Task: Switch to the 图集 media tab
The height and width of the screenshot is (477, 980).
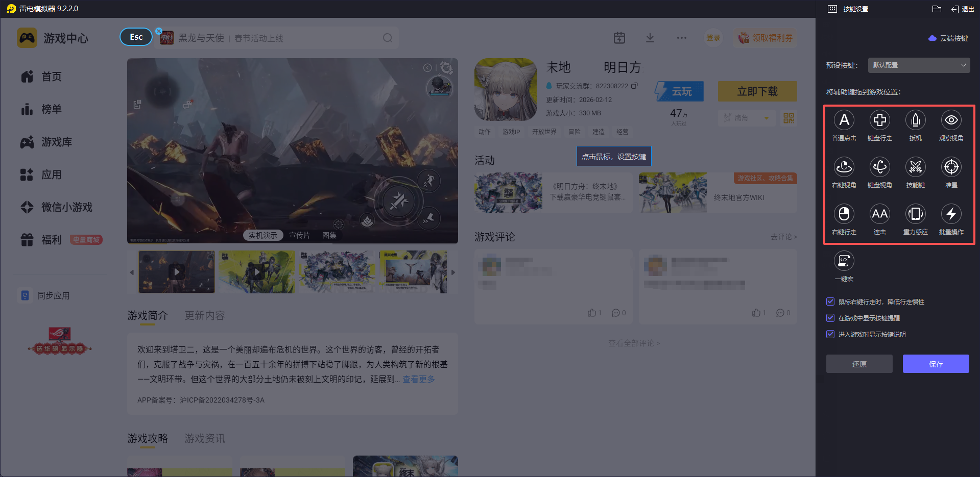Action: coord(329,235)
